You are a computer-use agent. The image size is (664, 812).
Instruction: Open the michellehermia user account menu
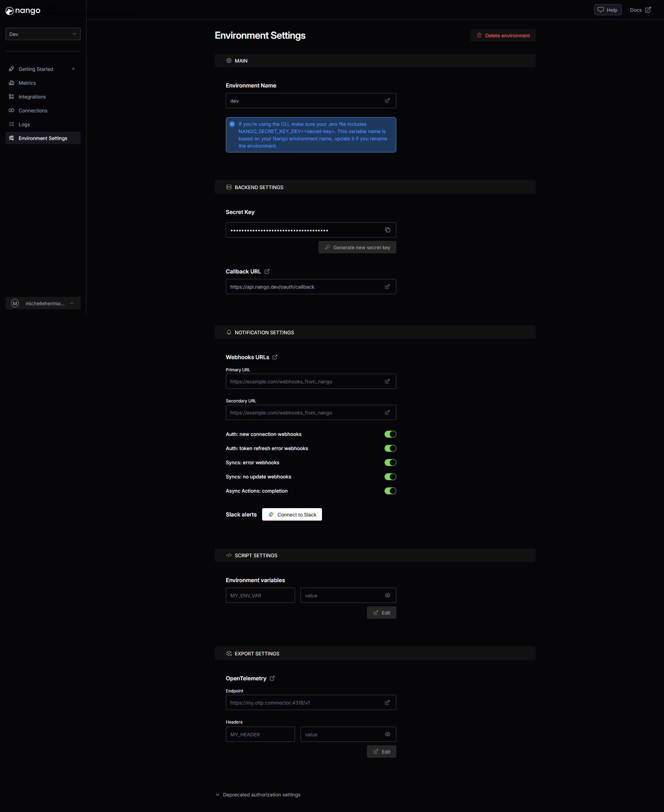click(x=43, y=303)
